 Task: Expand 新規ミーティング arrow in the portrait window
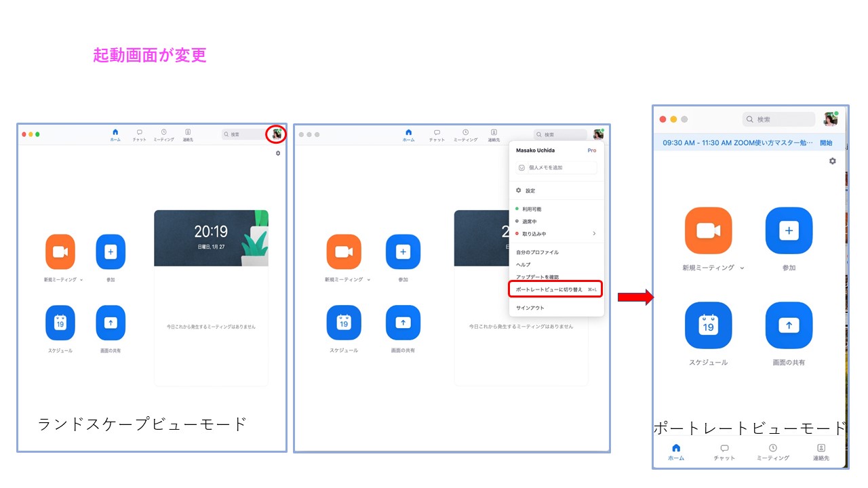click(742, 268)
